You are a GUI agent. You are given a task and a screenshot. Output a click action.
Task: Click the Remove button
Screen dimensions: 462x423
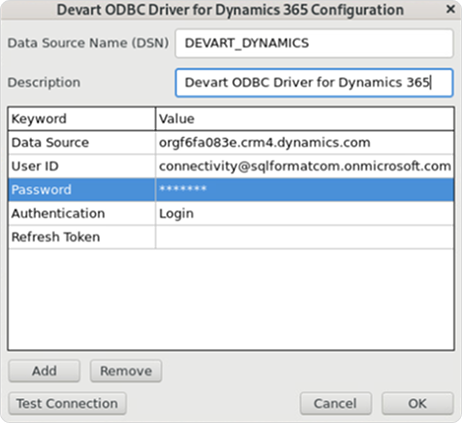click(126, 371)
